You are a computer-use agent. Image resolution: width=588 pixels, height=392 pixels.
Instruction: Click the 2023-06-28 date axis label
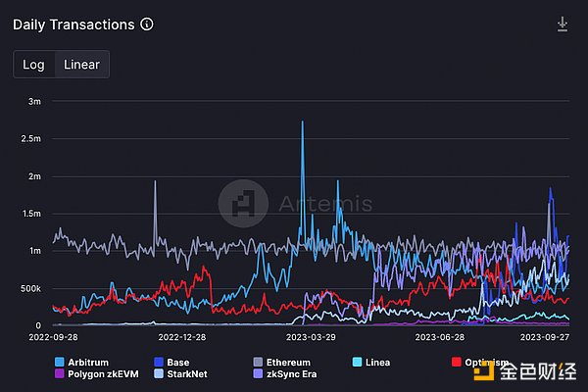(x=439, y=336)
